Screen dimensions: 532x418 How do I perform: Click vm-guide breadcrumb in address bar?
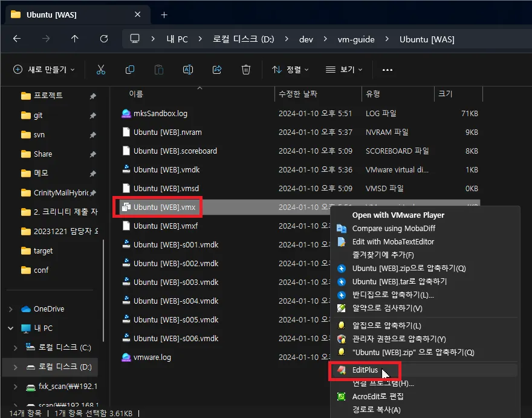(x=356, y=39)
